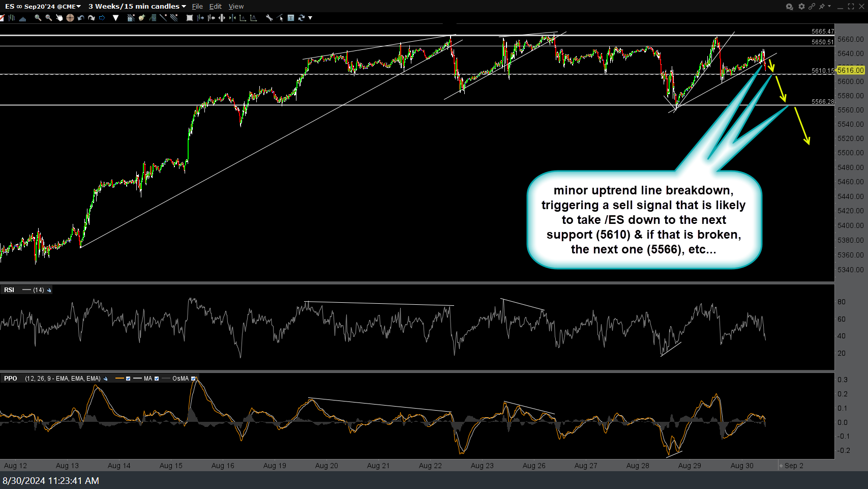The width and height of the screenshot is (868, 489).
Task: Open the 3 Weeks/15 min candles dropdown
Action: (184, 6)
